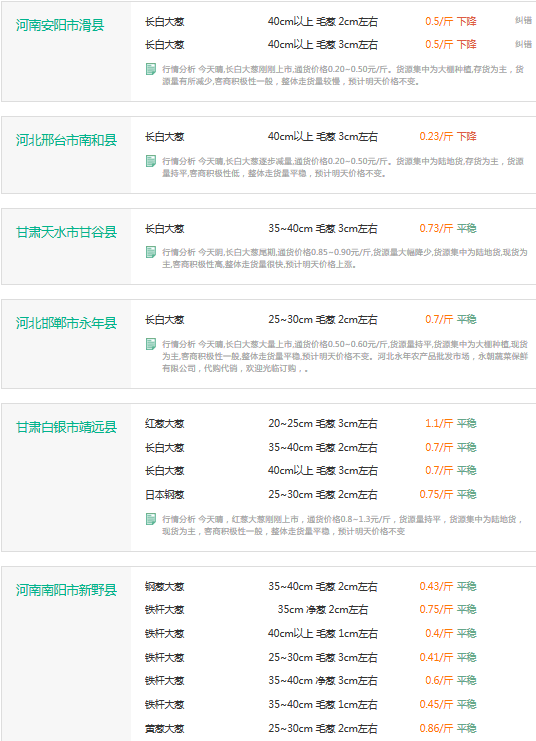Open the 河北邢台市南和县 region link
Viewport: 536px width, 741px height.
click(66, 140)
